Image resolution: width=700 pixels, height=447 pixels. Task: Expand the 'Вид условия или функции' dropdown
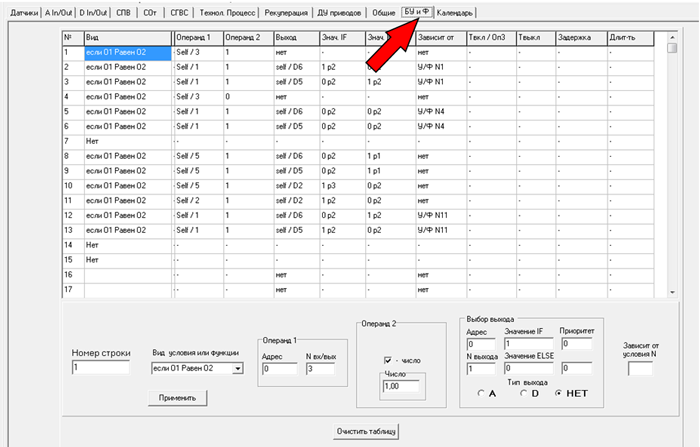(237, 369)
